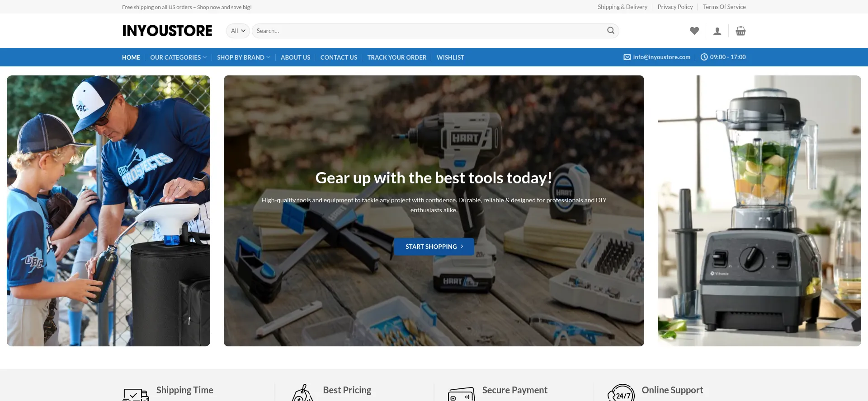Click the Shipping Time truck icon

[136, 395]
